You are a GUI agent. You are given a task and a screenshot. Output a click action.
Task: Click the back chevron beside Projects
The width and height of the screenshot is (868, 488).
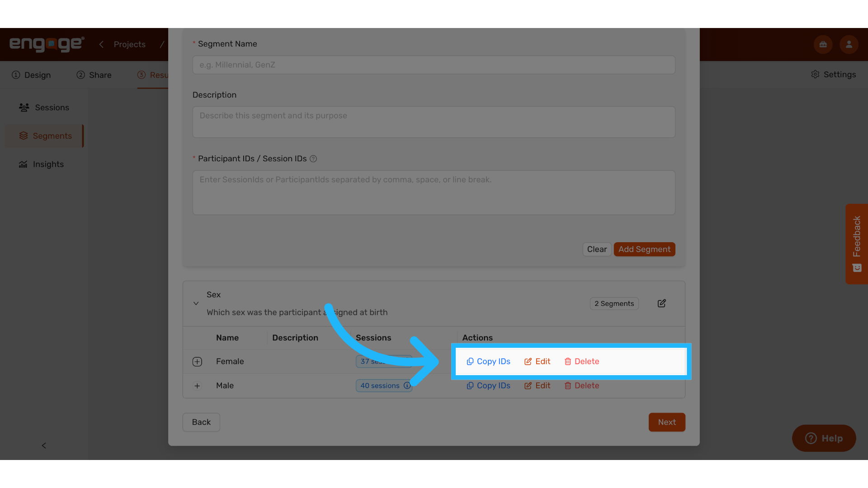point(101,44)
